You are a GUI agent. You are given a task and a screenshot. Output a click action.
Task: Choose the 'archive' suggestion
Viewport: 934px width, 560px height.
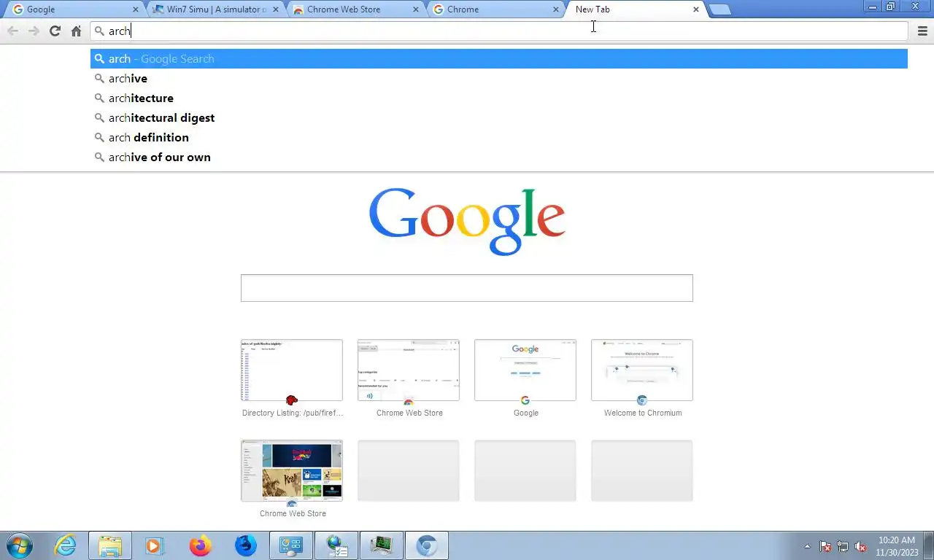pyautogui.click(x=499, y=78)
